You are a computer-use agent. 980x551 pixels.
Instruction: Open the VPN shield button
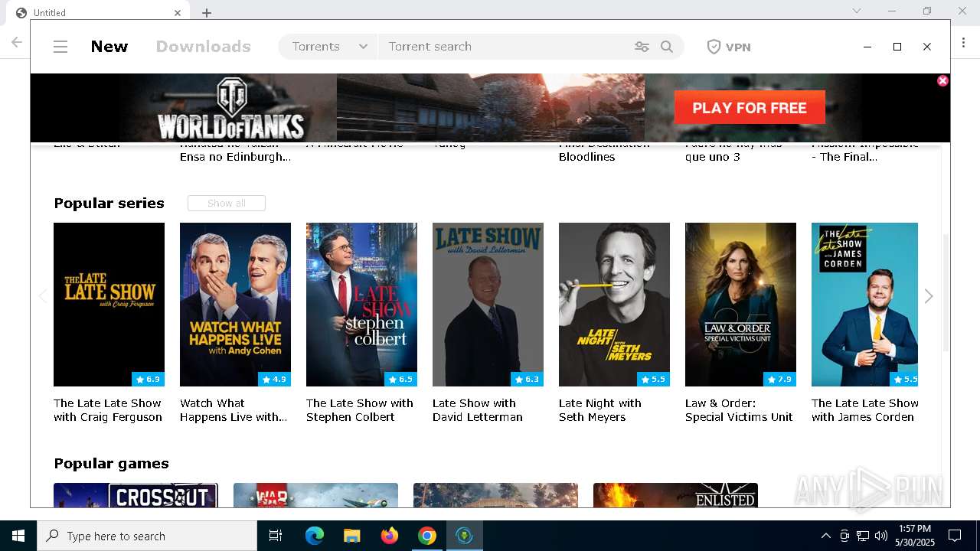[x=728, y=47]
